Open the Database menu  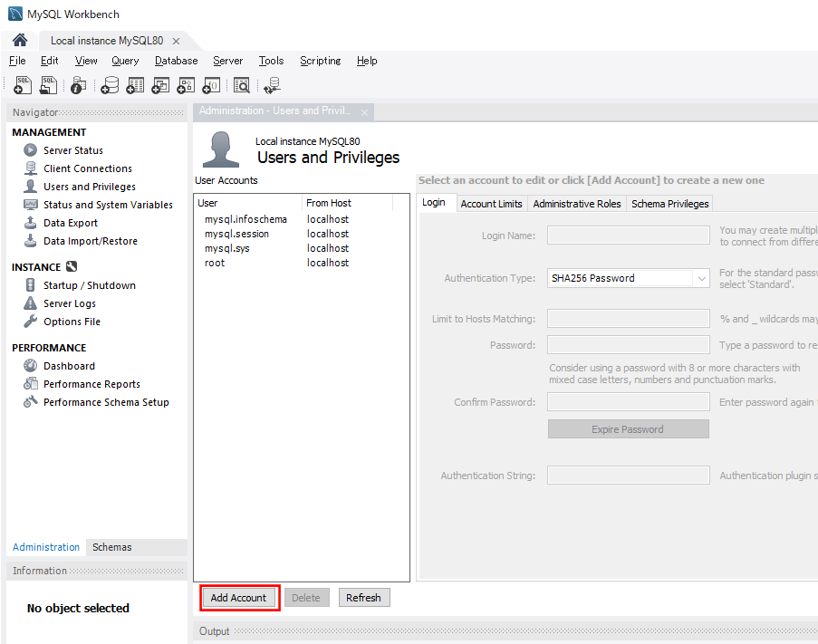pos(176,61)
